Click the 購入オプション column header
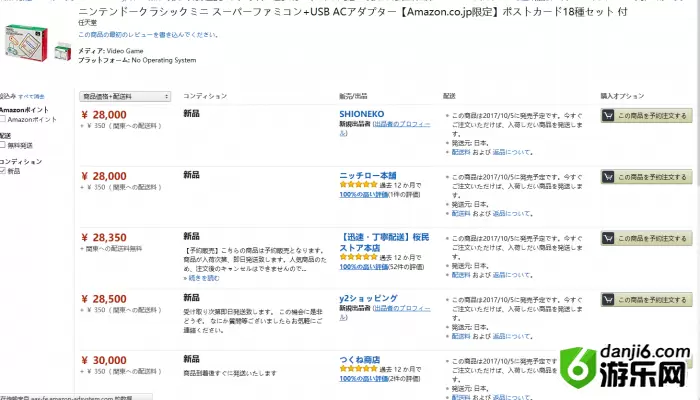This screenshot has width=700, height=400. tap(622, 96)
